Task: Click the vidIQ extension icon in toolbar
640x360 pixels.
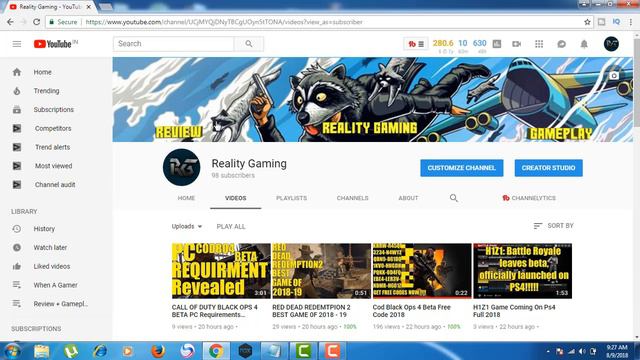Action: pos(616,22)
